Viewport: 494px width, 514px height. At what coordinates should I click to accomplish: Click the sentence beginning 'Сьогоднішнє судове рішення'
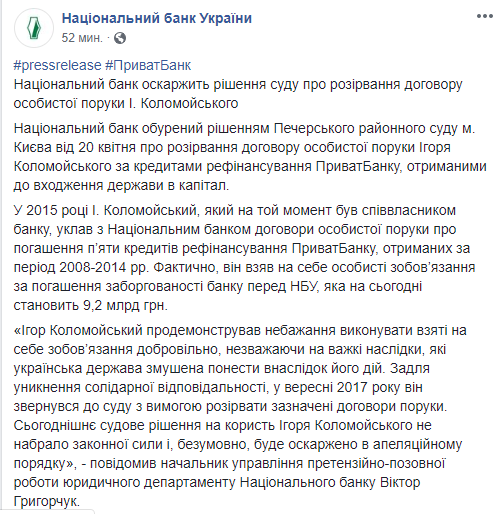[x=238, y=444]
